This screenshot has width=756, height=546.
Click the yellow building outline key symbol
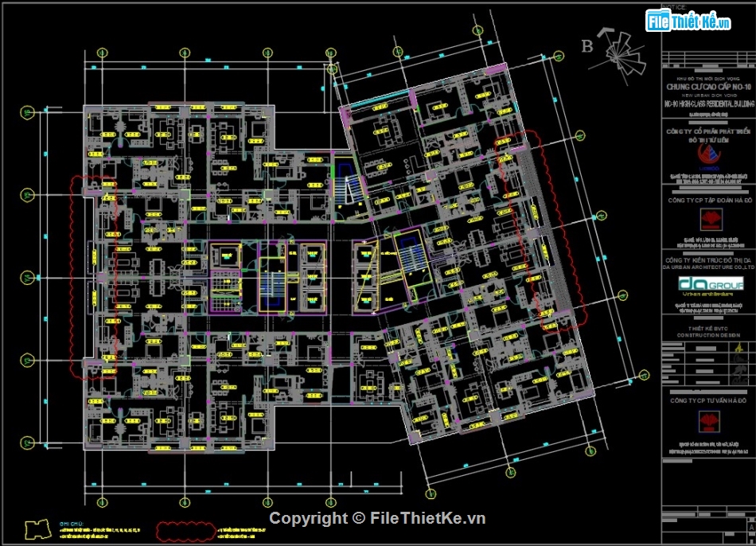(x=39, y=528)
